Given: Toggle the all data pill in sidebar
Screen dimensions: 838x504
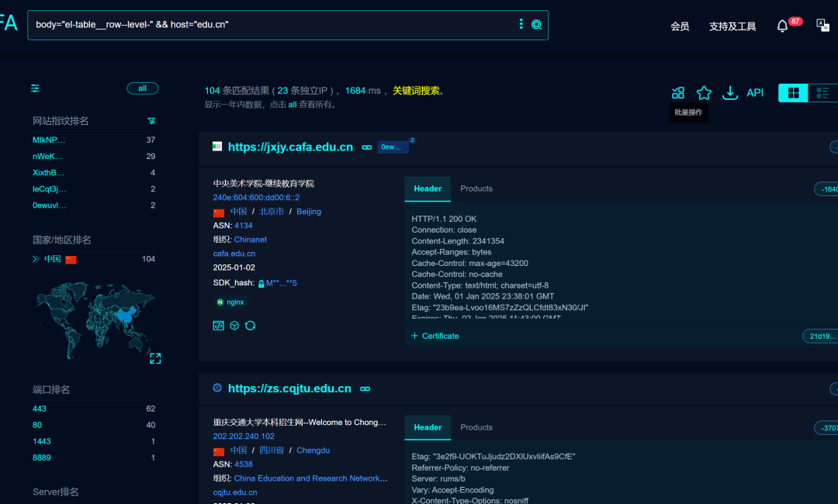Looking at the screenshot, I should click(x=142, y=88).
